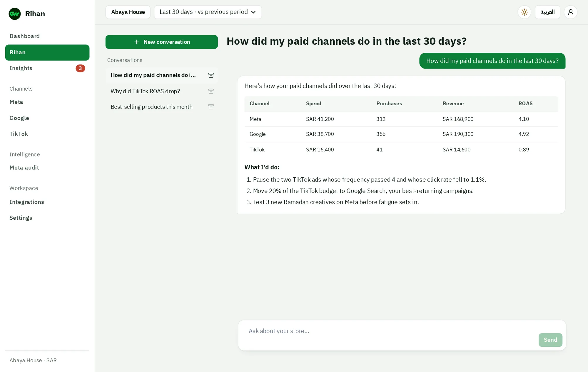This screenshot has width=588, height=372.
Task: Open Insights in the sidebar
Action: (x=47, y=68)
